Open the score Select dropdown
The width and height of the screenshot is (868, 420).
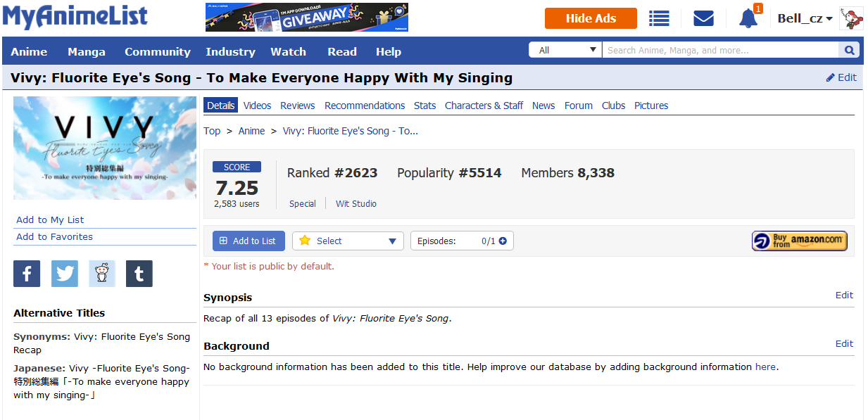click(348, 241)
